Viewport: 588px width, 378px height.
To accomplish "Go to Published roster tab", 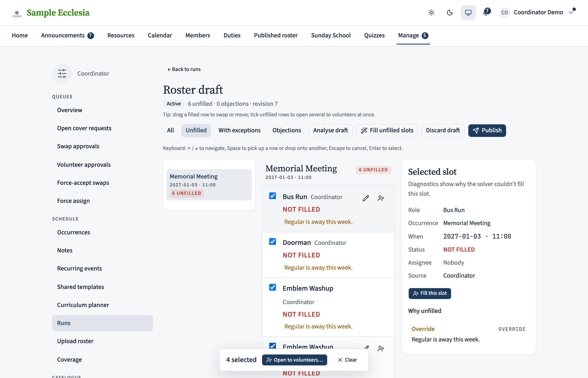I will [276, 35].
